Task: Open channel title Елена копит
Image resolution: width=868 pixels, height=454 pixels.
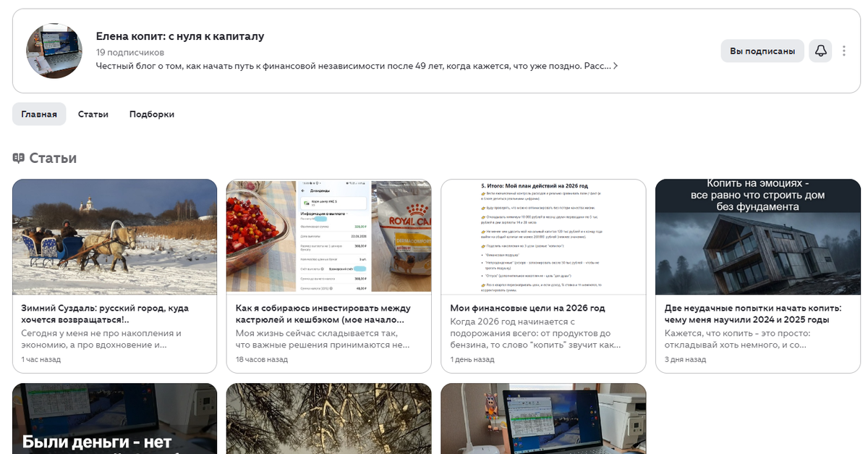Action: tap(180, 36)
